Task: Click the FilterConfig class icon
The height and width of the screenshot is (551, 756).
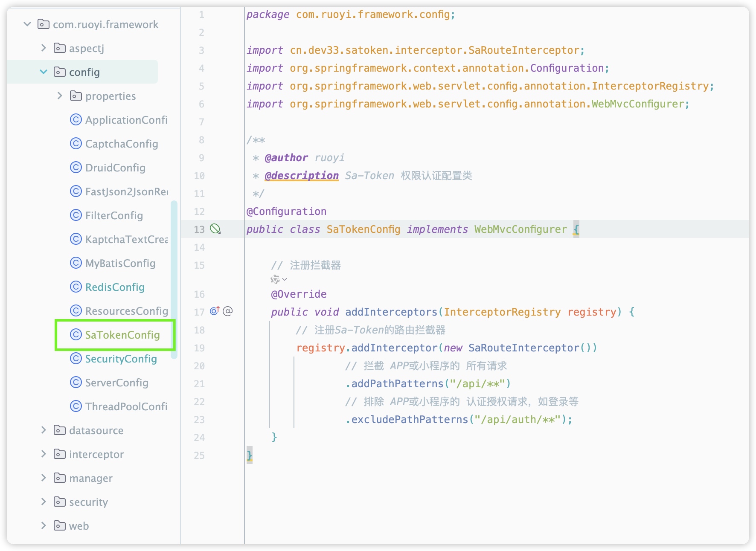Action: (76, 215)
